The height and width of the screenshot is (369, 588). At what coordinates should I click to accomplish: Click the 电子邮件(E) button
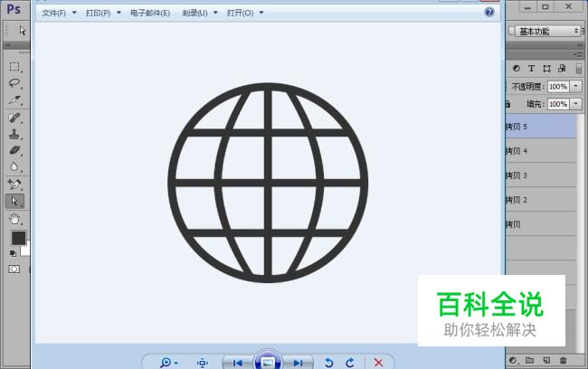[x=150, y=14]
